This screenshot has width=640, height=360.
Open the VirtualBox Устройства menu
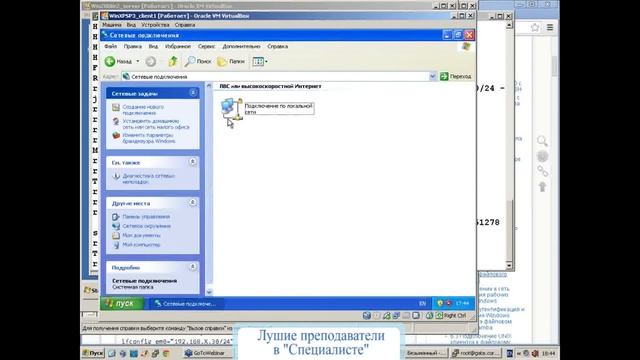click(155, 25)
